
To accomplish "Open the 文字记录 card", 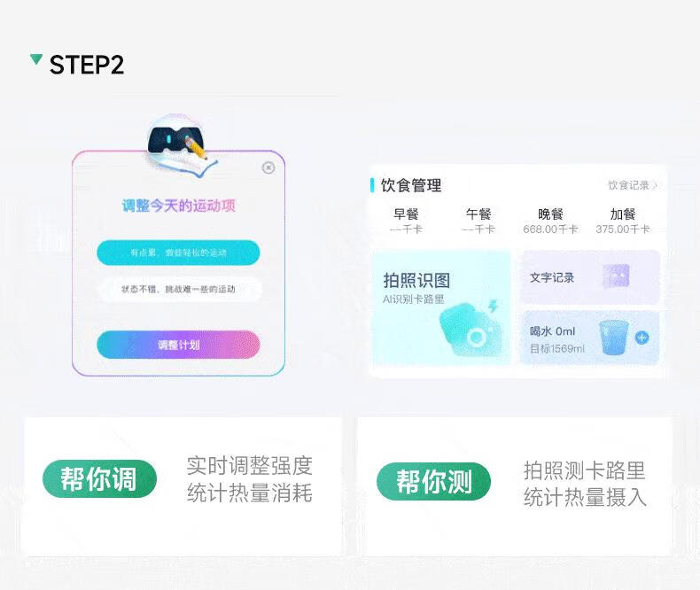I will point(590,277).
